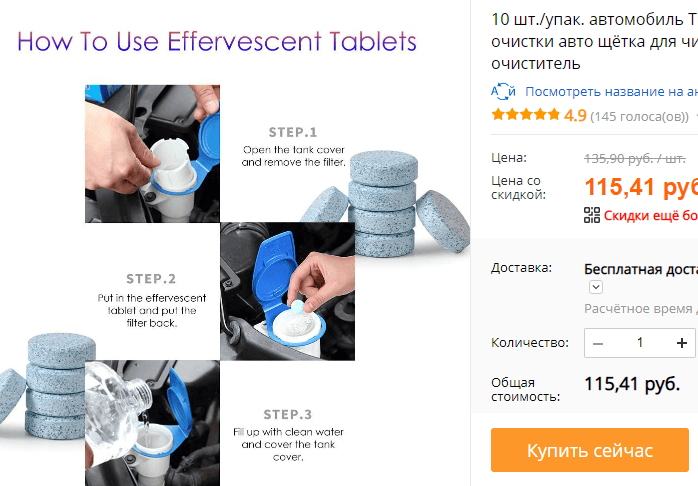The height and width of the screenshot is (486, 698).
Task: Click the Step 2 tablet insertion photo
Action: [x=288, y=292]
